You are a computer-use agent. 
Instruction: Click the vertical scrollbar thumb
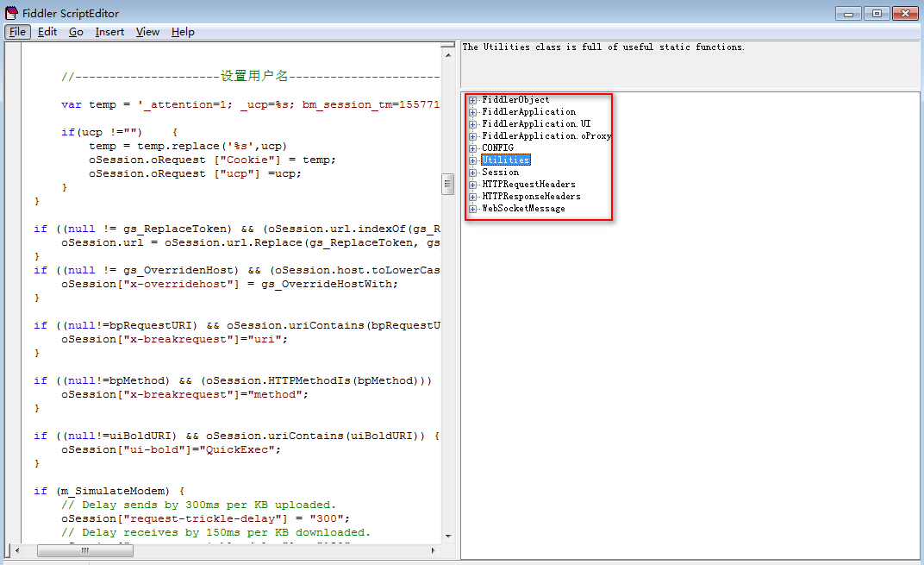click(x=448, y=184)
